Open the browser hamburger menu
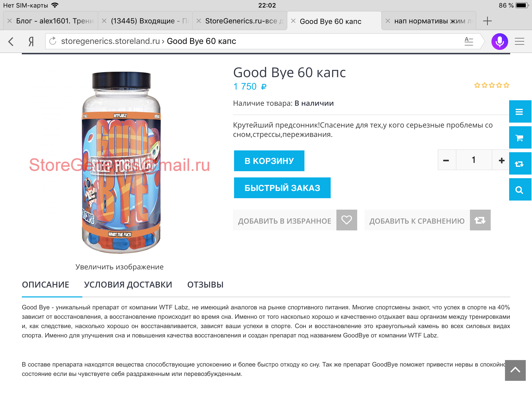This screenshot has height=399, width=532. [x=519, y=41]
